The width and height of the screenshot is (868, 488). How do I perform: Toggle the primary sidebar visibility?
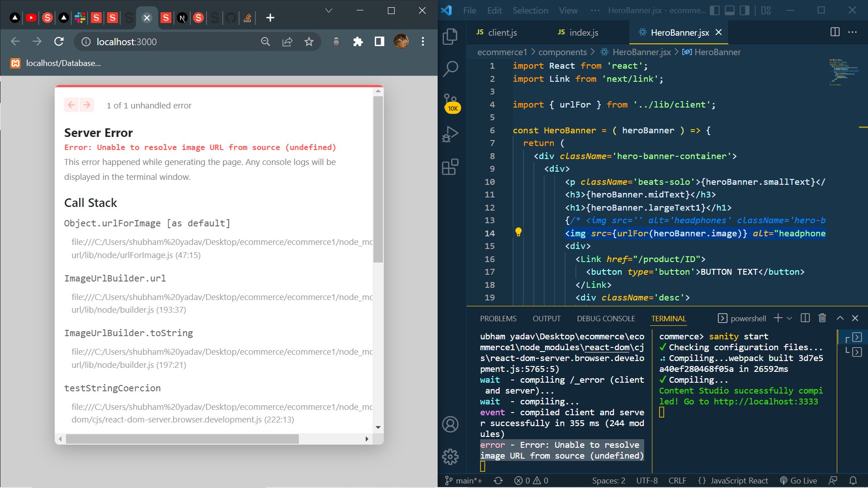715,10
